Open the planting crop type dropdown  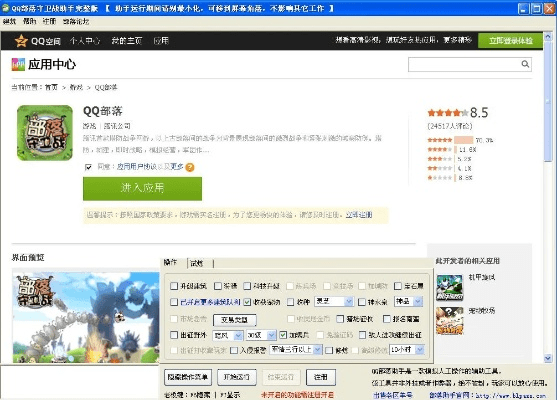[334, 302]
